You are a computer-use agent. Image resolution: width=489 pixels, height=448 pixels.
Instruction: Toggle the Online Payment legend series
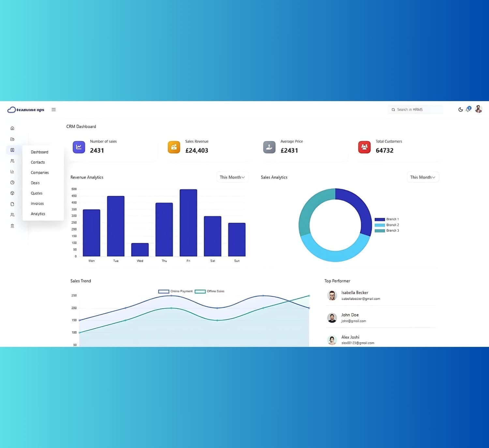pyautogui.click(x=175, y=291)
